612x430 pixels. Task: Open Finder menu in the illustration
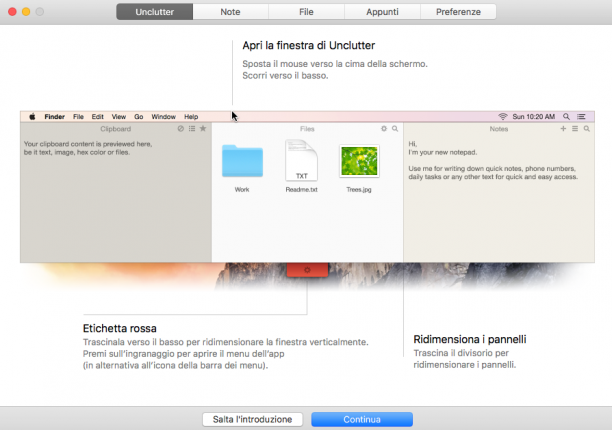(55, 117)
